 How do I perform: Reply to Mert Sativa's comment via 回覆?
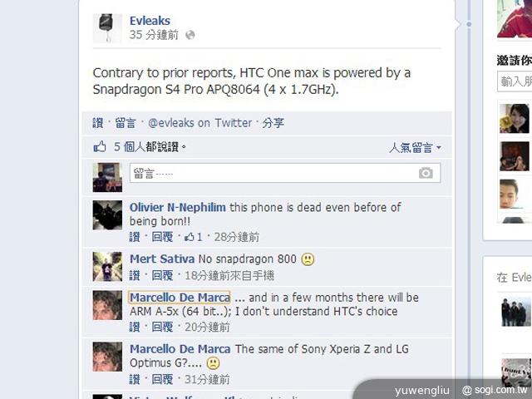point(162,275)
